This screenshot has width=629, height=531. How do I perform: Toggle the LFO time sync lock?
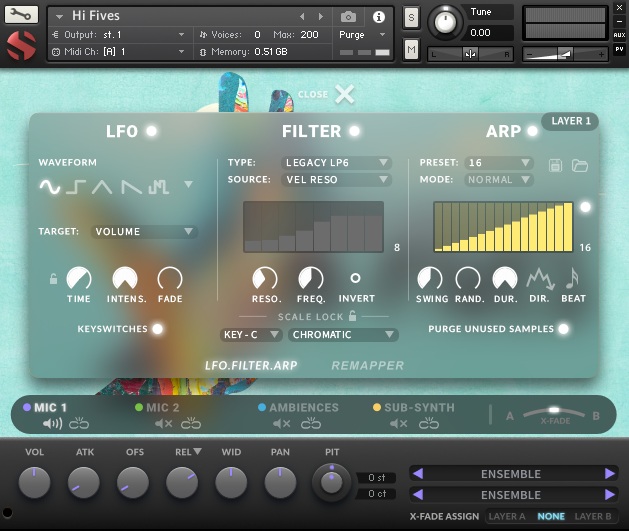[53, 278]
